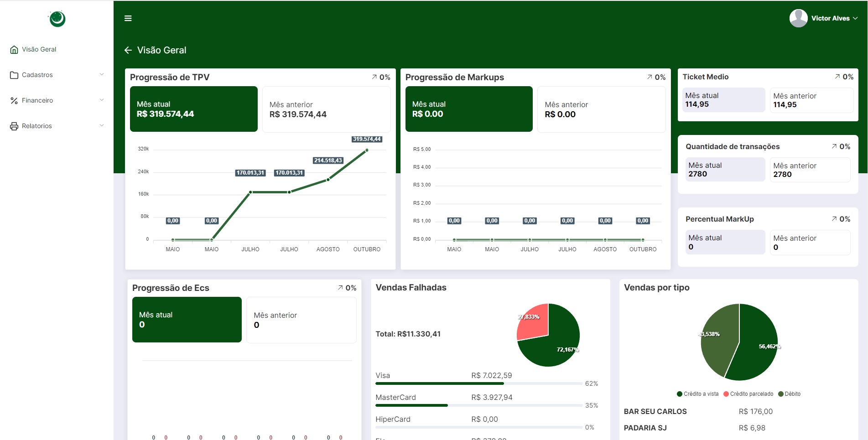Click the Financeiro percent icon

coord(14,100)
